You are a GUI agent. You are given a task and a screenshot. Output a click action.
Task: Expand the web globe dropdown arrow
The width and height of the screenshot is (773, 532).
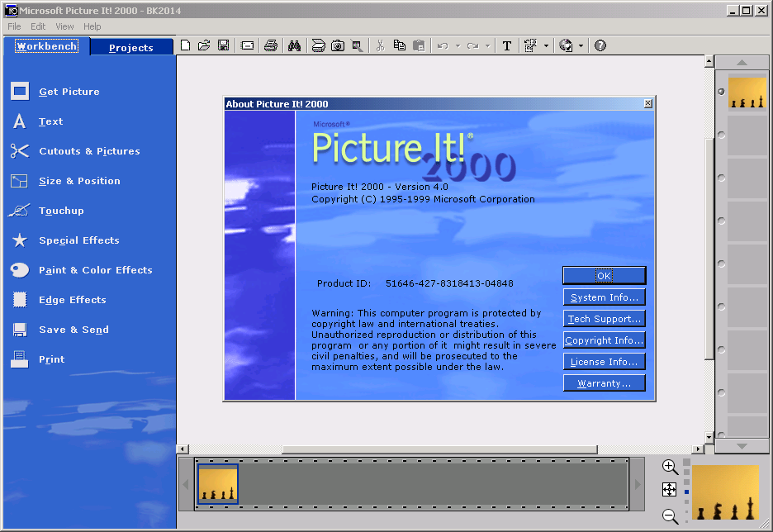click(x=581, y=46)
